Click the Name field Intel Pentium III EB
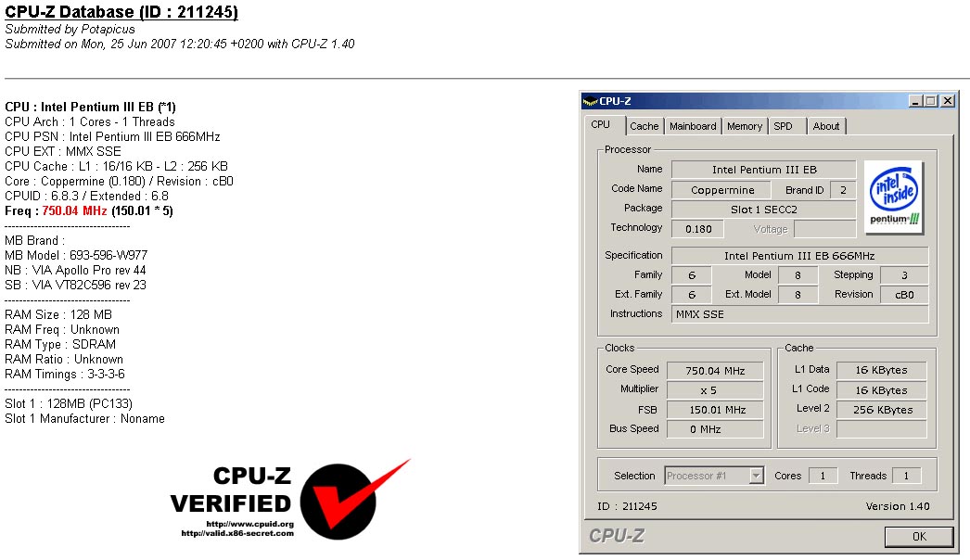This screenshot has height=560, width=970. point(764,170)
